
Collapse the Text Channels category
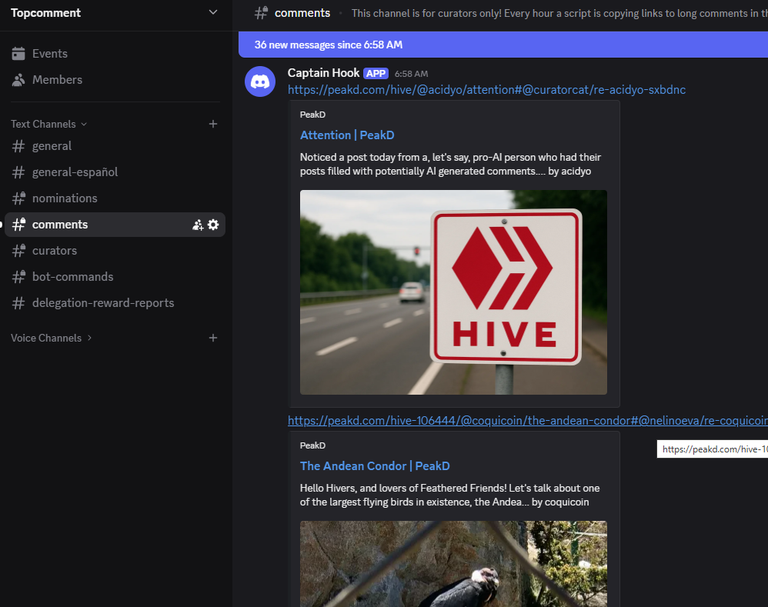click(x=49, y=124)
